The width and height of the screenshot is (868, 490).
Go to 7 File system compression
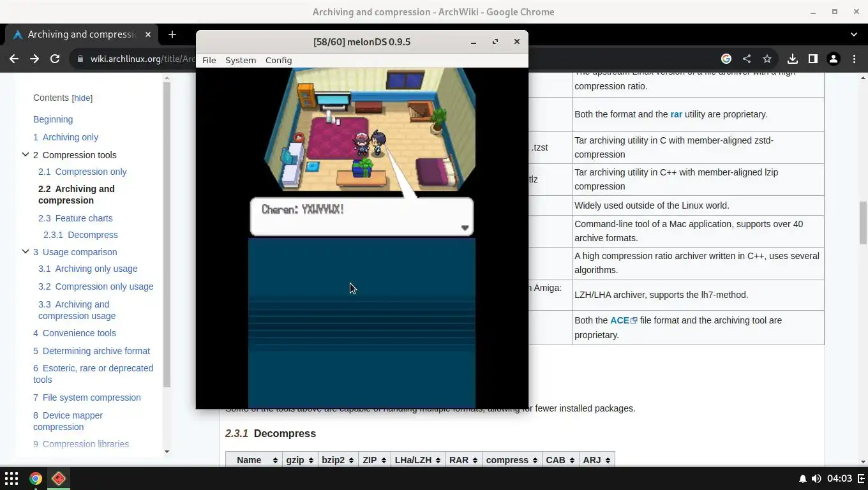coord(87,397)
